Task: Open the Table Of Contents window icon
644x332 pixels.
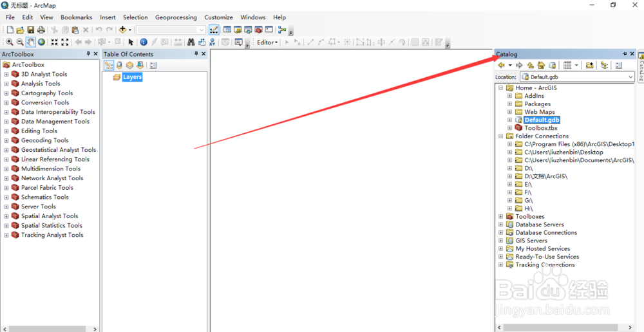Action: 227,30
